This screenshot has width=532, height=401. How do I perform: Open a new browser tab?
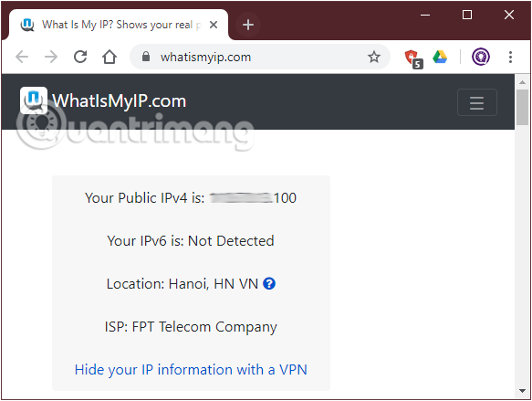248,25
